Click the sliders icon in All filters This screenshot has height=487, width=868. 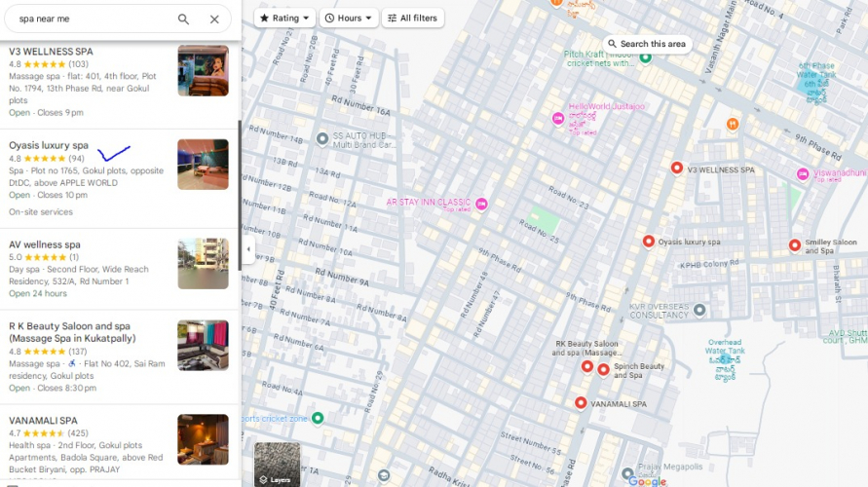(x=392, y=18)
